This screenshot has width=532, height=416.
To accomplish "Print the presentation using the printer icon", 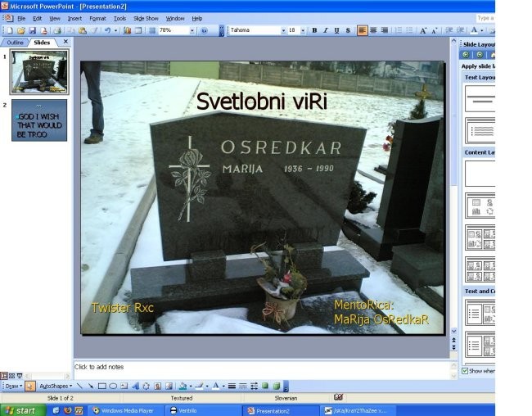I will (57, 30).
